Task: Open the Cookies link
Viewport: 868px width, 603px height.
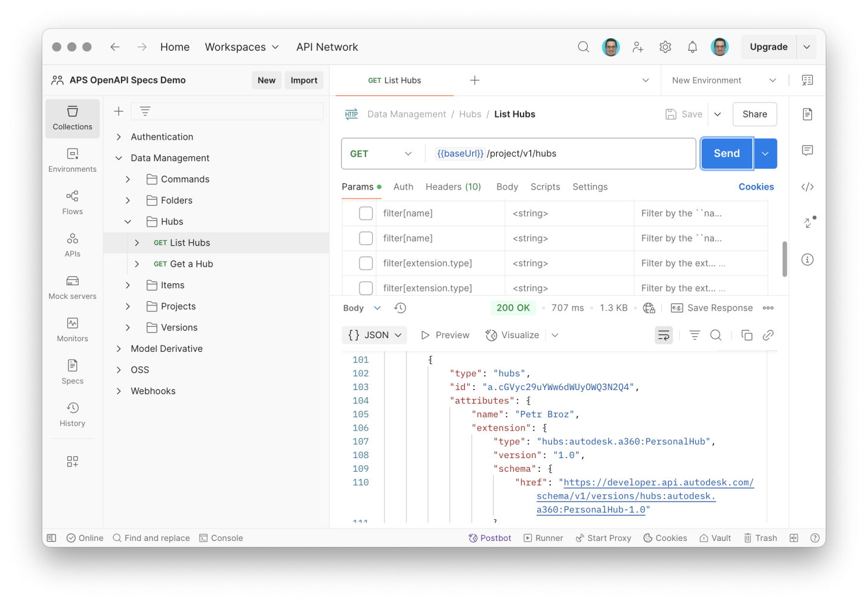Action: point(756,187)
